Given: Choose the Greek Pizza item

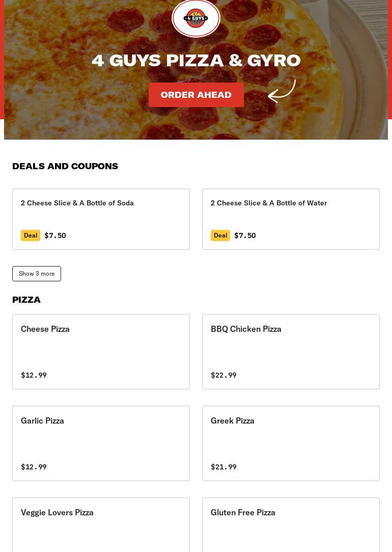Looking at the screenshot, I should 291,443.
